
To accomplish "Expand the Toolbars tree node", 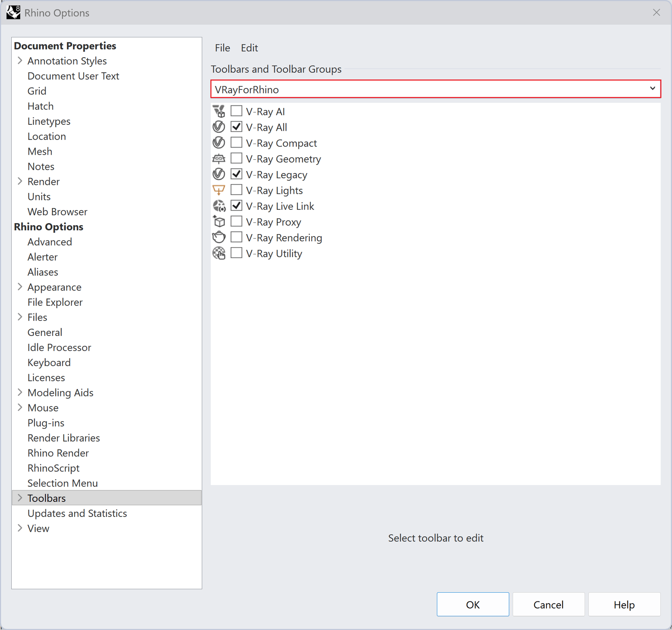I will (20, 498).
